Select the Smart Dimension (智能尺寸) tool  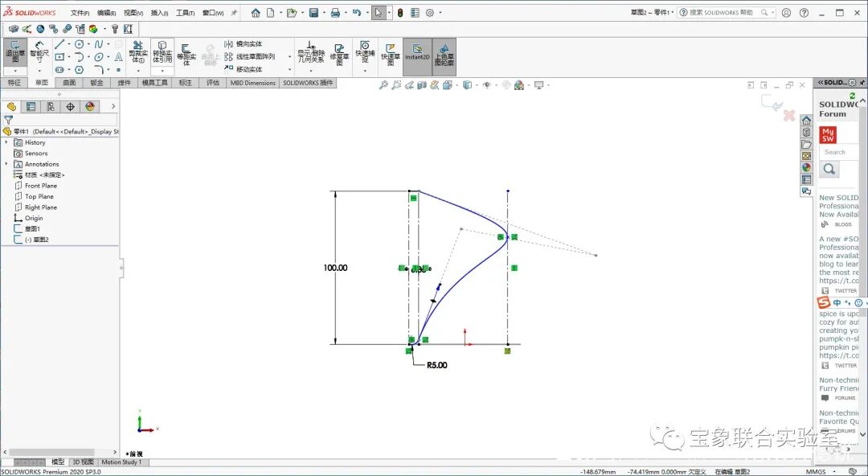[39, 52]
